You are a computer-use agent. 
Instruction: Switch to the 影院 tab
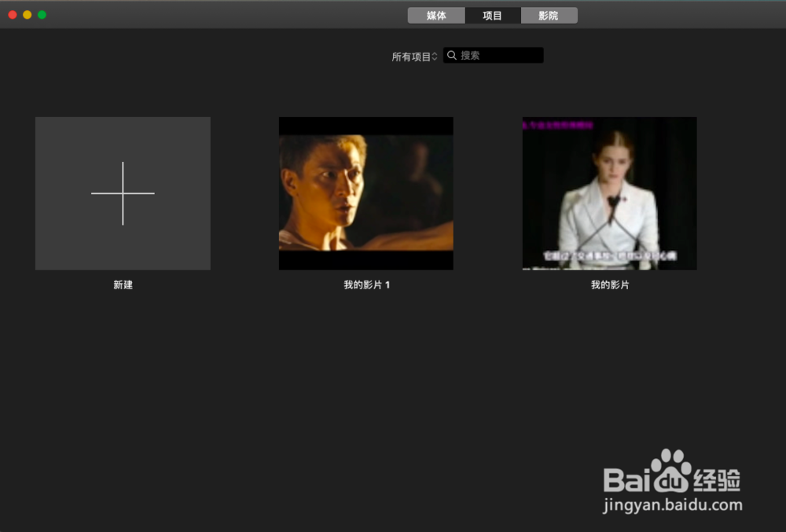tap(549, 16)
